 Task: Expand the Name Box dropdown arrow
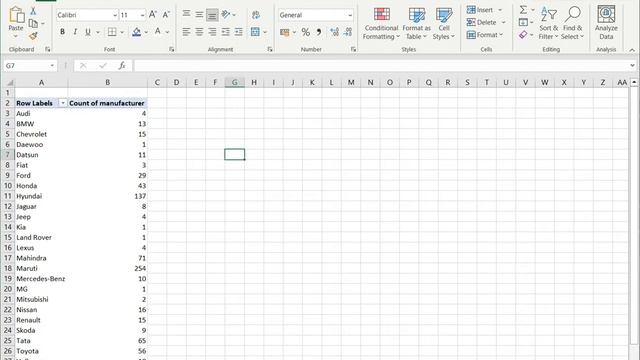(52, 65)
